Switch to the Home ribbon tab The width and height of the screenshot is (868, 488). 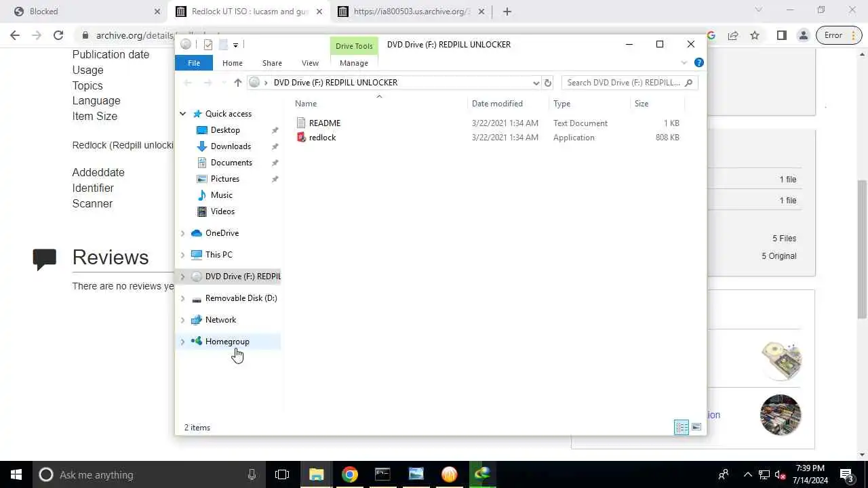[x=232, y=63]
